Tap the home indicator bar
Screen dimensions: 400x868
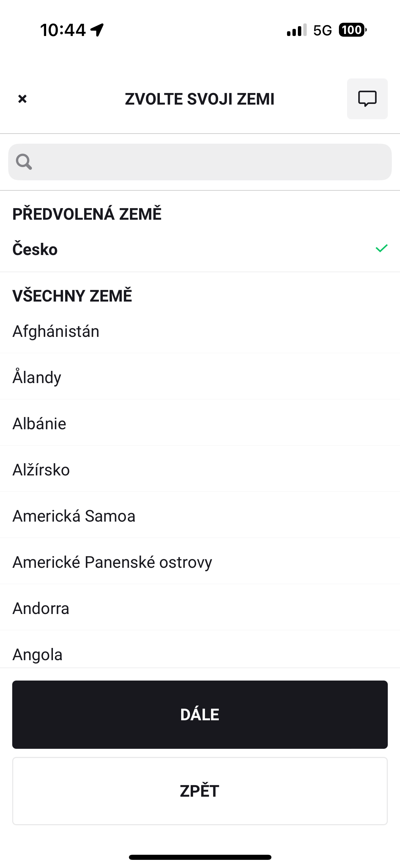point(200,857)
